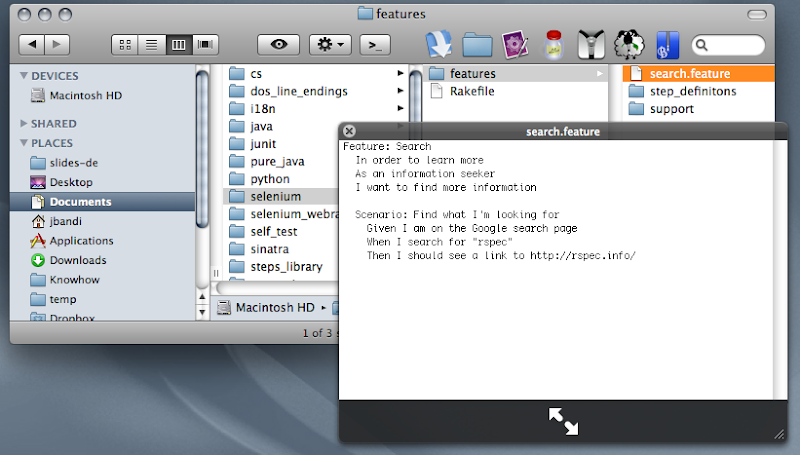The width and height of the screenshot is (800, 455).
Task: Click the sheep-face toolbar icon
Action: tap(629, 44)
